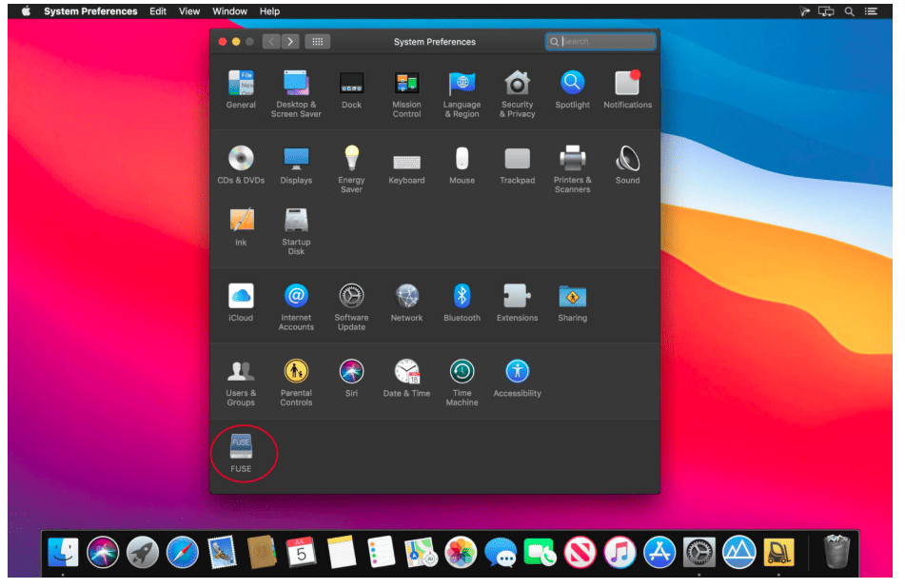Viewport: 905px width, 588px height.
Task: Launch Finder from the Dock
Action: pos(63,552)
